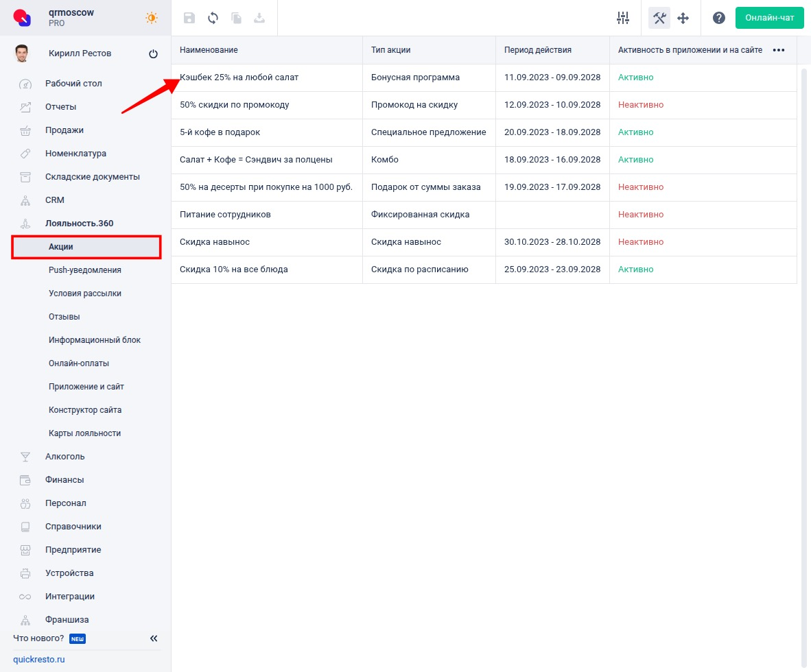Click the Алкоголь cocktail glass icon
Image resolution: width=811 pixels, height=672 pixels.
tap(25, 457)
